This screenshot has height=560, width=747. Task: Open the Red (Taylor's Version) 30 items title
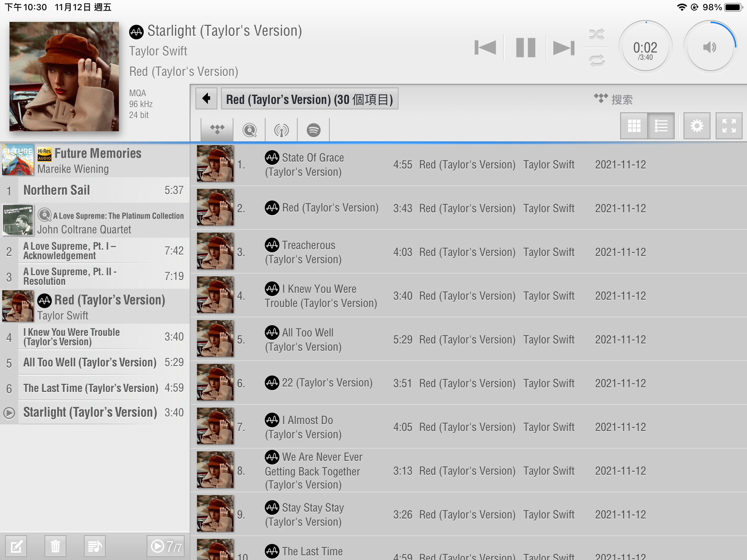click(x=310, y=99)
